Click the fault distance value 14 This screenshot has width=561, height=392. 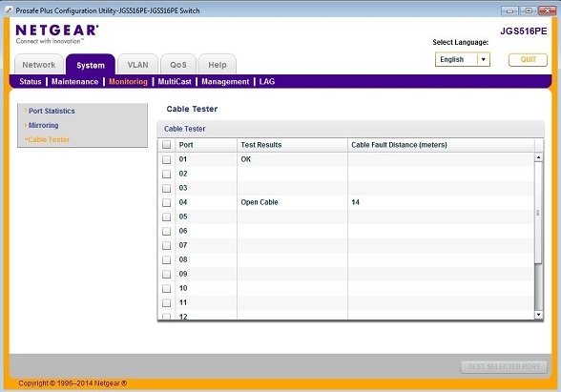click(355, 202)
